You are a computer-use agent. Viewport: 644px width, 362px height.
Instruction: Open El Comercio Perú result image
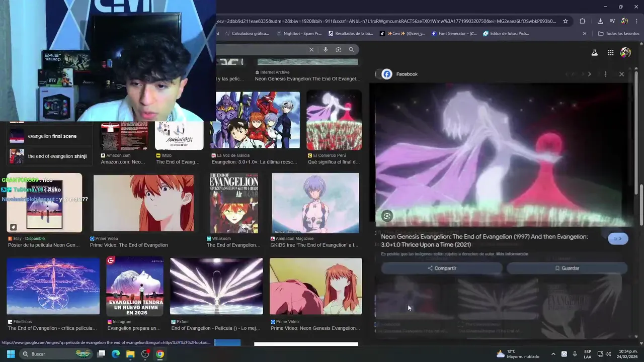tap(334, 121)
